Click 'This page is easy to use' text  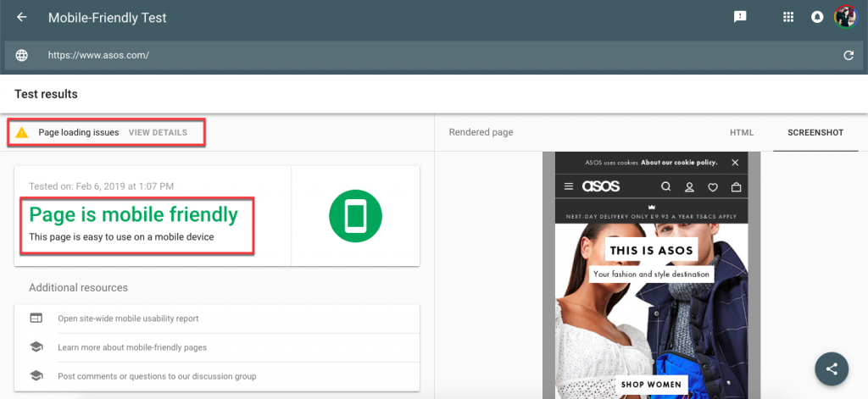[x=121, y=237]
